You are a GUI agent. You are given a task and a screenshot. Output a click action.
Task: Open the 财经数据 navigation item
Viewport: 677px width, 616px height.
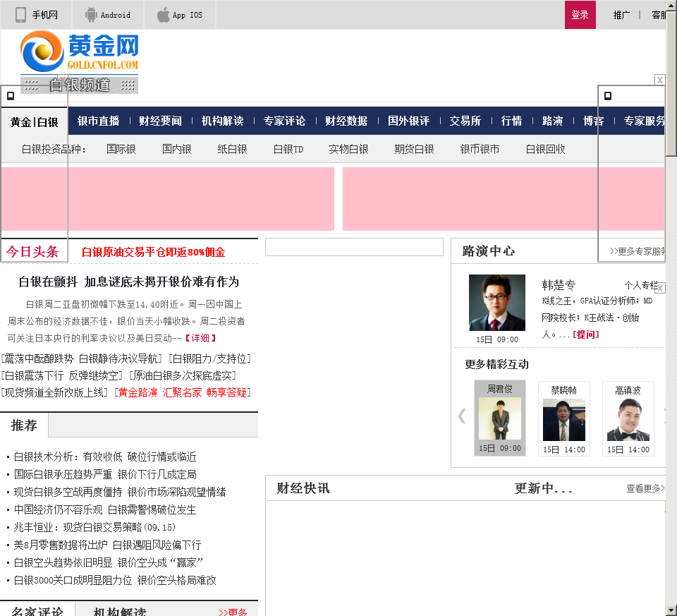pos(346,121)
